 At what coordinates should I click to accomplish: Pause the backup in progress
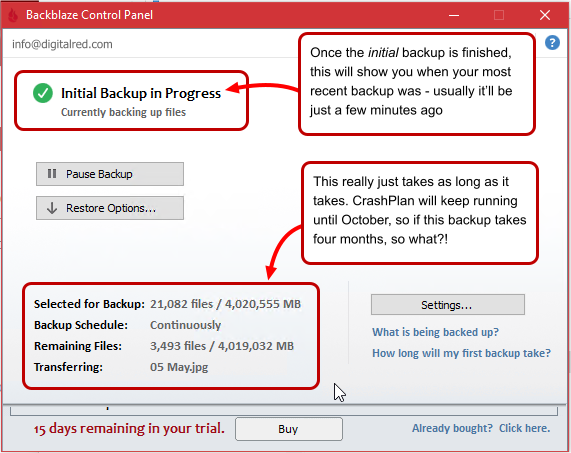click(110, 174)
